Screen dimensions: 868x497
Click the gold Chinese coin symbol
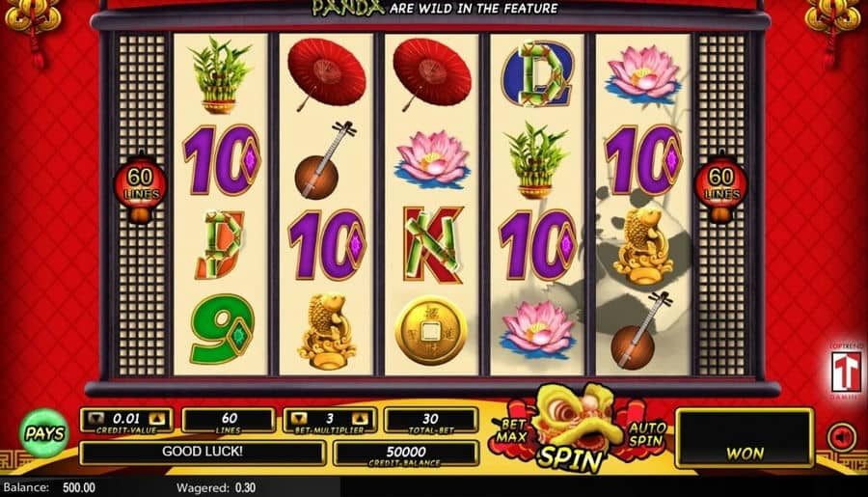431,331
